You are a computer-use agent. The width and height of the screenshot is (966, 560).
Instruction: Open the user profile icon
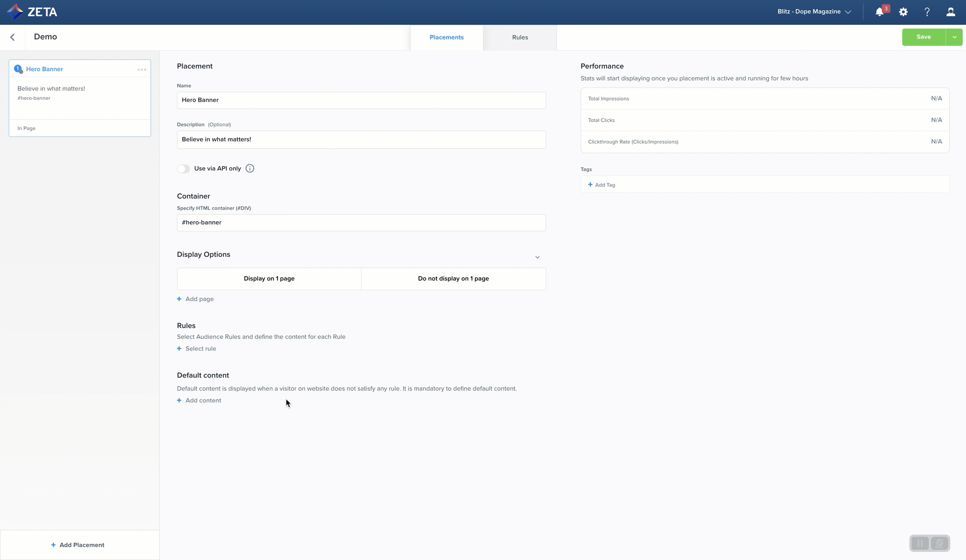[950, 12]
